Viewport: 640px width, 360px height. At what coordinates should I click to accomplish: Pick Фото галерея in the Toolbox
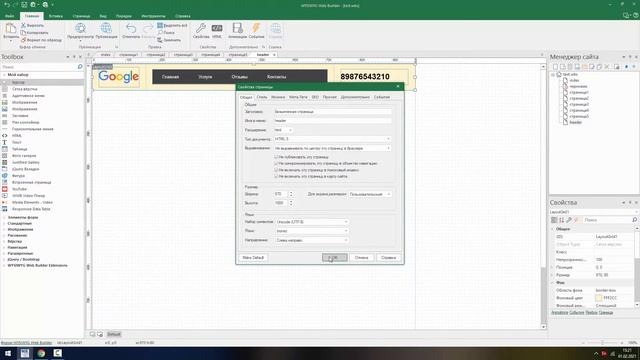pyautogui.click(x=24, y=156)
